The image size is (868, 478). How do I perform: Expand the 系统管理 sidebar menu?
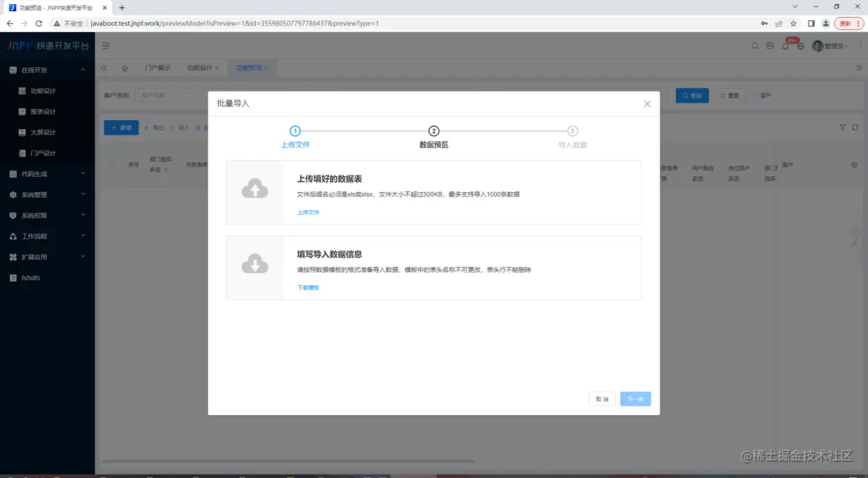(x=48, y=194)
